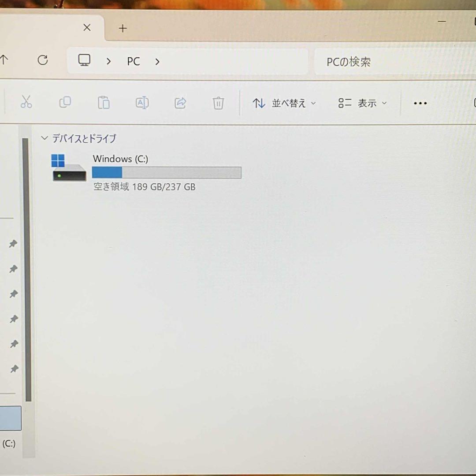476x476 pixels.
Task: Click the Paste icon
Action: (x=104, y=103)
